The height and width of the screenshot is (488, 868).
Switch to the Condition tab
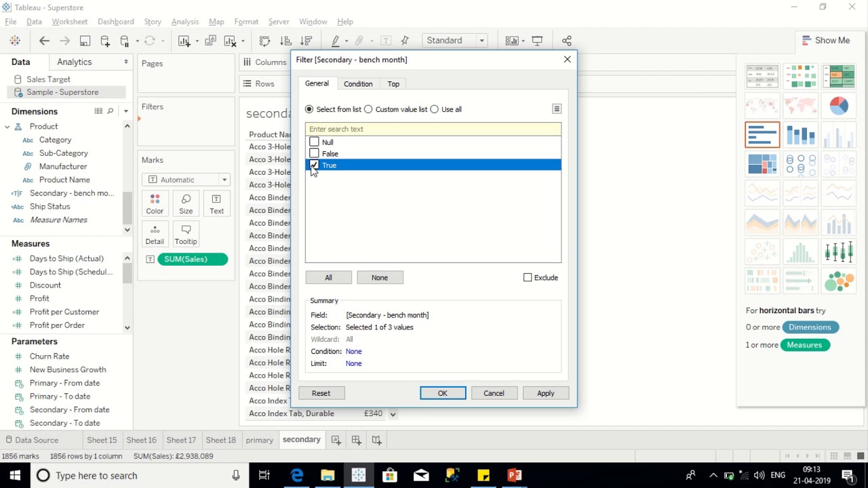click(x=358, y=84)
